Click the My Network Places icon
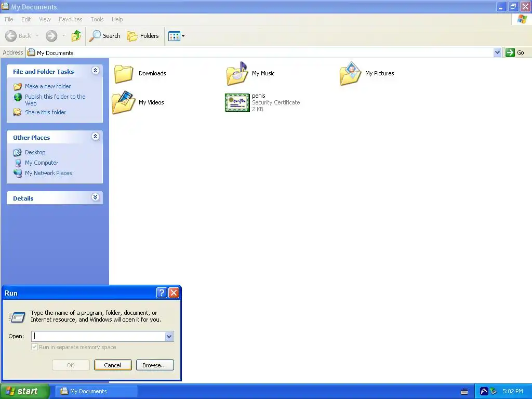532x399 pixels. pos(17,174)
